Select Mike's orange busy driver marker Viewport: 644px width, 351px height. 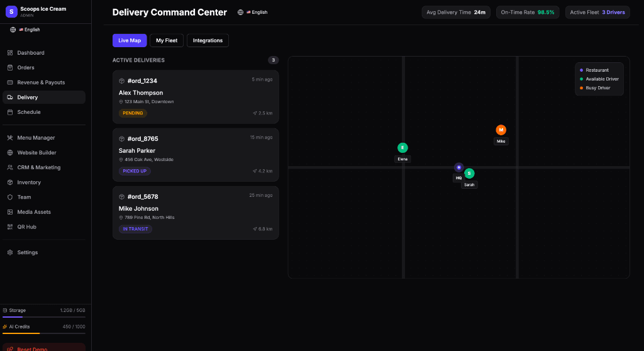point(501,130)
